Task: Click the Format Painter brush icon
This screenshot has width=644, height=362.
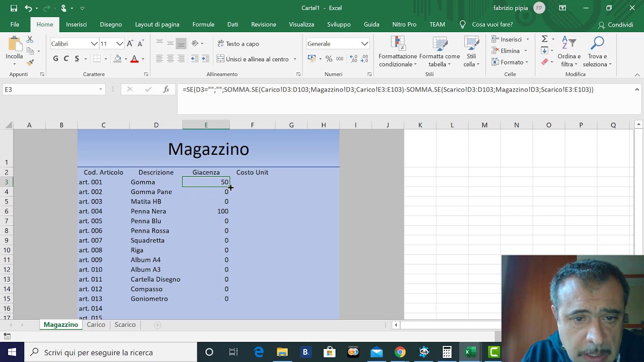Action: (30, 62)
